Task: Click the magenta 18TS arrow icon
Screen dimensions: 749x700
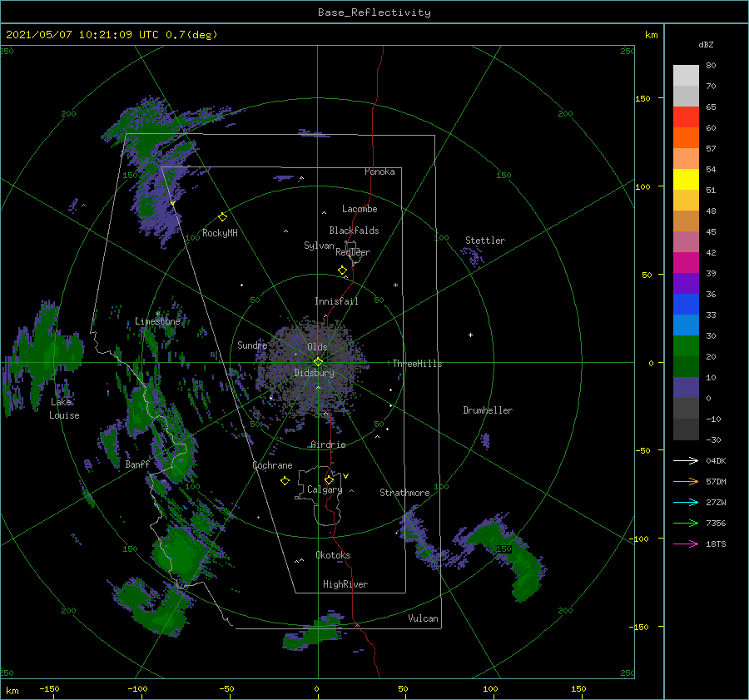Action: coord(686,544)
